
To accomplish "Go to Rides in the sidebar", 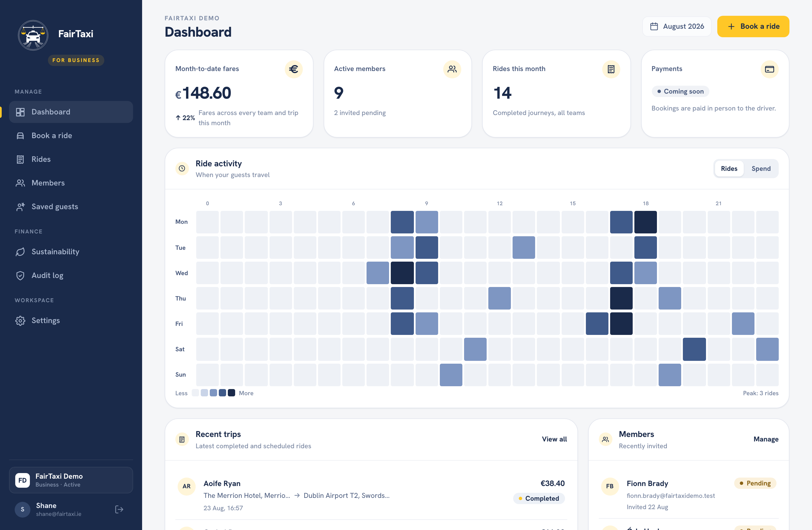I will (71, 159).
